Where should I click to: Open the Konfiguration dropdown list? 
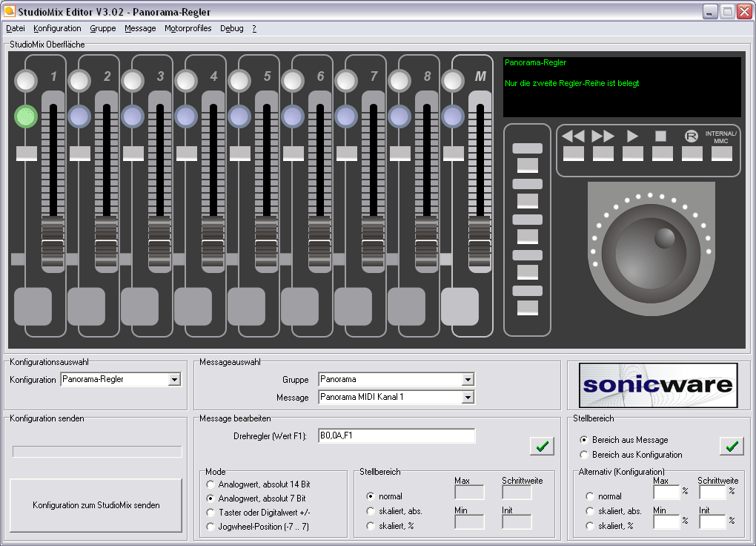coord(174,380)
